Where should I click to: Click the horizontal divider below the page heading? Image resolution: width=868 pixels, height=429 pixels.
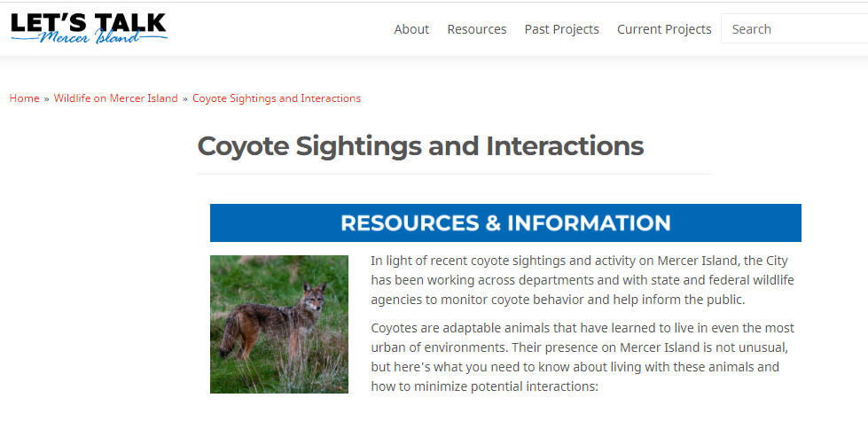[454, 174]
